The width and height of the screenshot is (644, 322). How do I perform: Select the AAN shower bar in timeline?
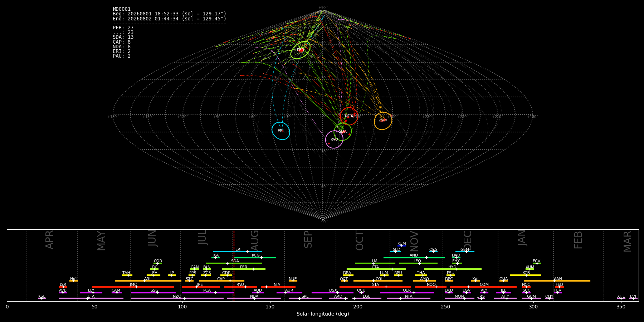point(557,281)
